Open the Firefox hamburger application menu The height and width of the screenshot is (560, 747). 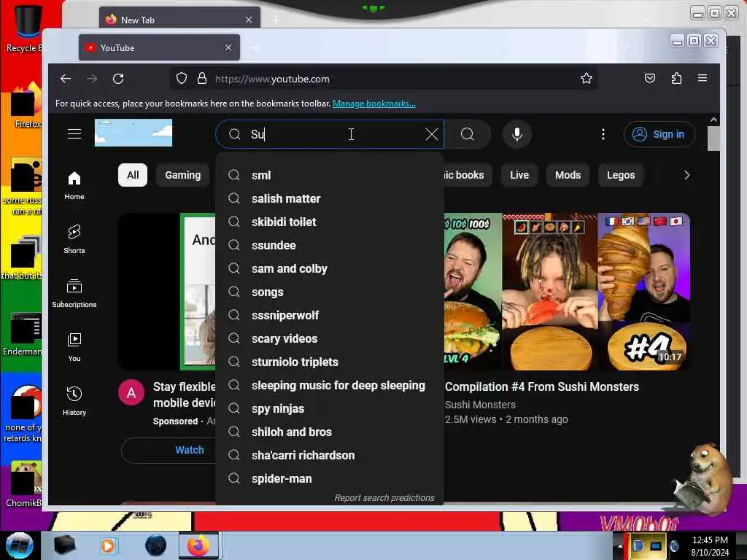703,78
